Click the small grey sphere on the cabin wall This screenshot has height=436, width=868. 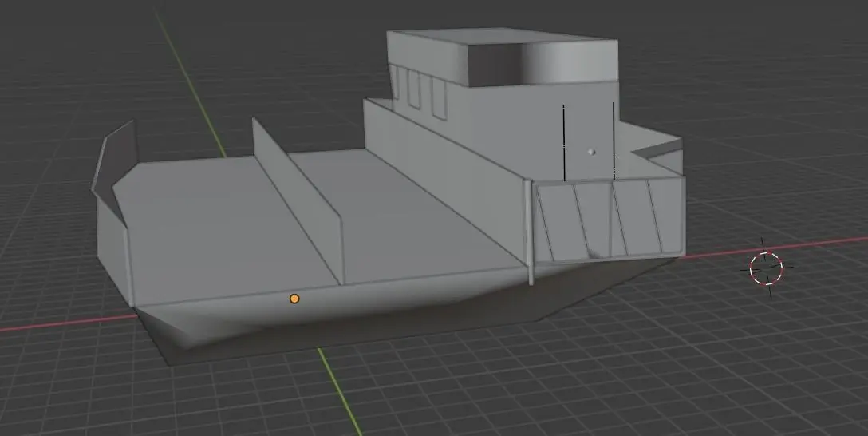[x=592, y=151]
